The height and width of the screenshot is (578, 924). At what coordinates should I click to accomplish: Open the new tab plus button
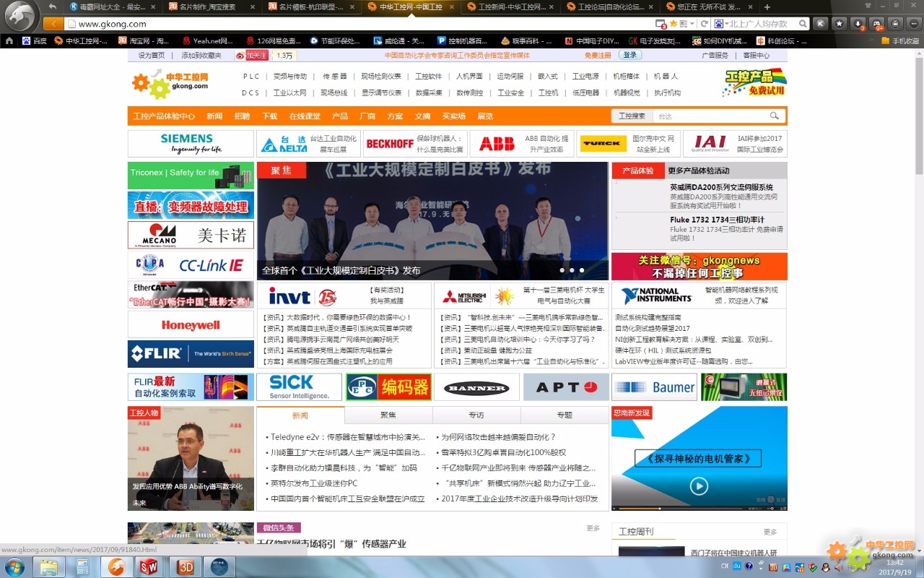[767, 7]
